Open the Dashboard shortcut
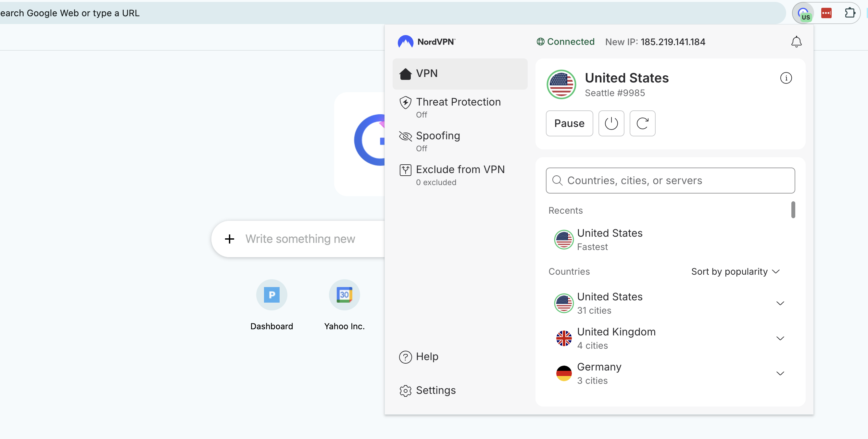The height and width of the screenshot is (439, 868). pos(271,295)
